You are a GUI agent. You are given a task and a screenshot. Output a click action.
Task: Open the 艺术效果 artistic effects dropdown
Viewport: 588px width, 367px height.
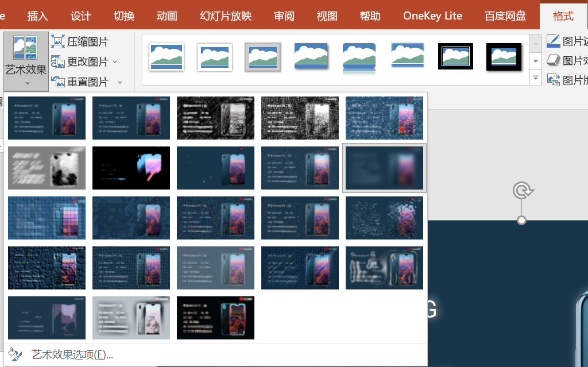[26, 61]
